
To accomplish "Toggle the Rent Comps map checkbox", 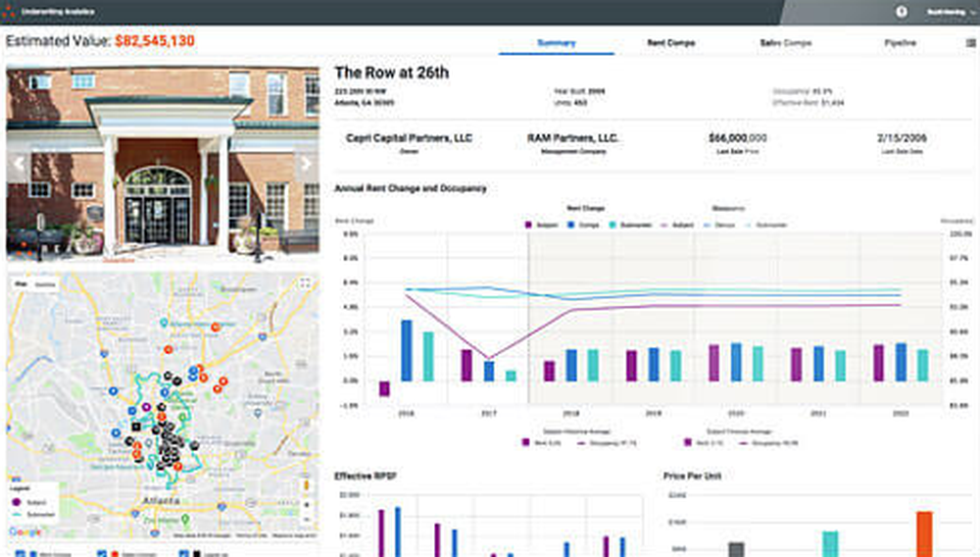I will [x=20, y=554].
